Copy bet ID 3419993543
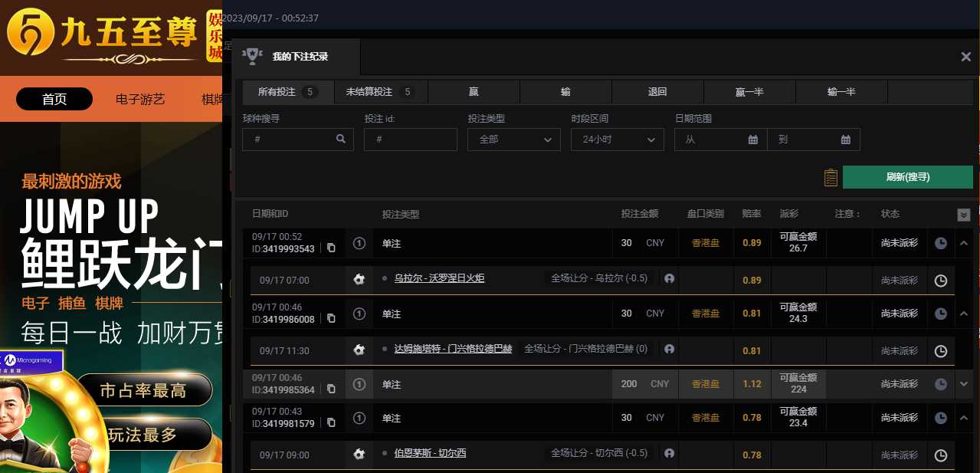Image resolution: width=980 pixels, height=473 pixels. (x=331, y=248)
